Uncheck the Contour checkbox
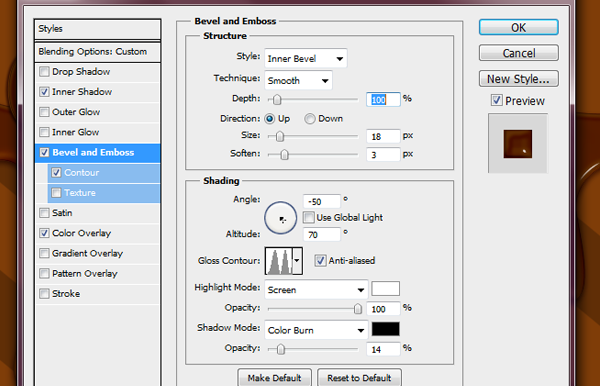Viewport: 600px width, 386px height. (56, 173)
